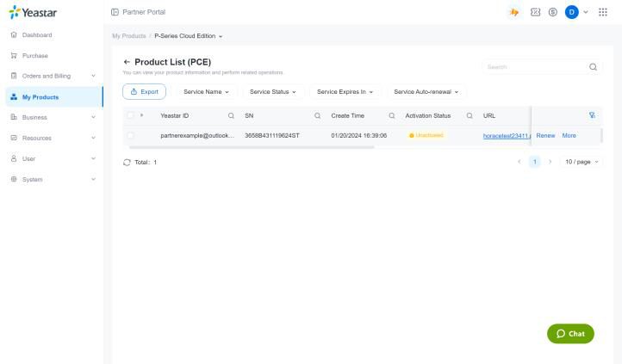Search by Create Time column magnifier
Viewport: 622px width, 364px height.
tap(391, 115)
